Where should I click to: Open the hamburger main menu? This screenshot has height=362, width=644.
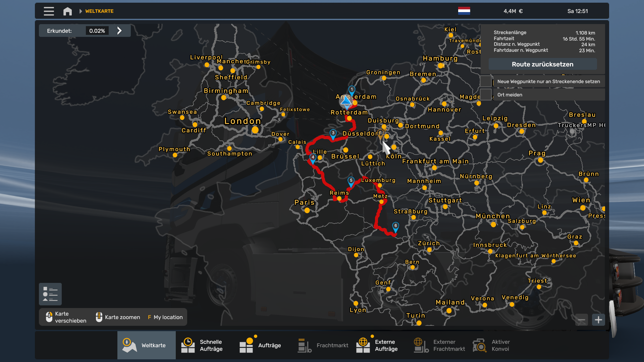pos(49,11)
